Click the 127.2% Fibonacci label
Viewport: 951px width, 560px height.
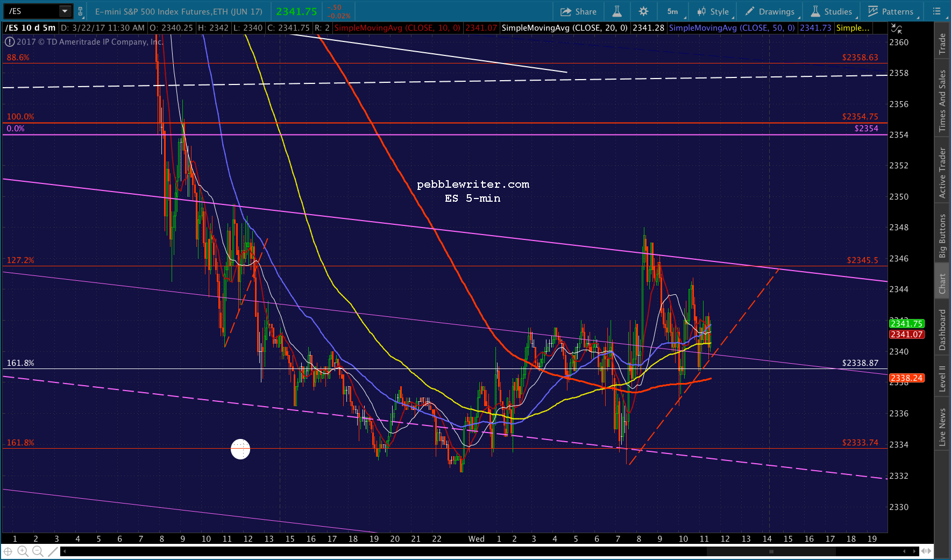(x=20, y=260)
